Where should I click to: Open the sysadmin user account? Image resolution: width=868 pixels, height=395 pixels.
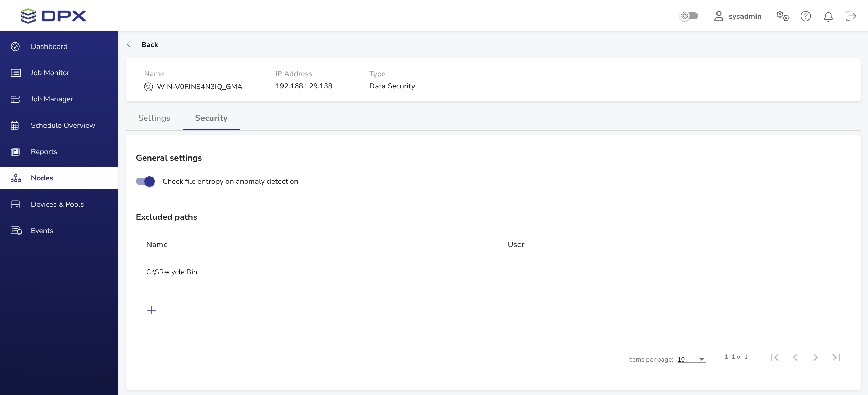click(x=738, y=16)
